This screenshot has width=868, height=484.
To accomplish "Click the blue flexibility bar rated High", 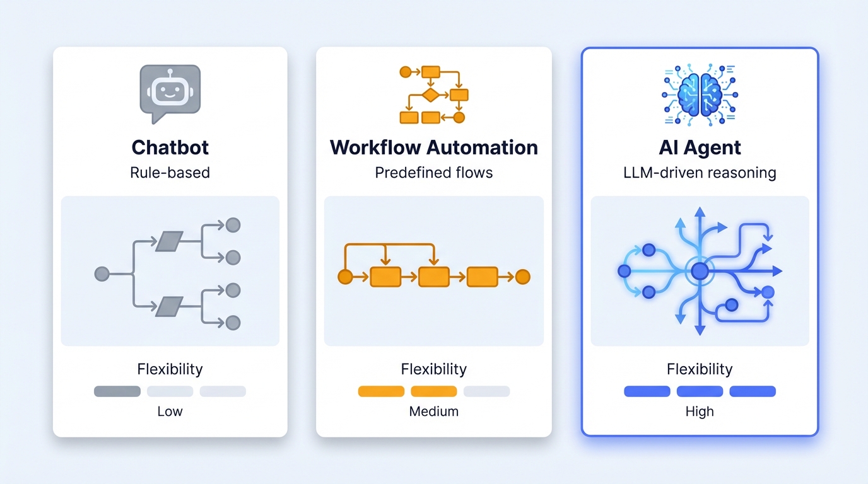I will 699,391.
